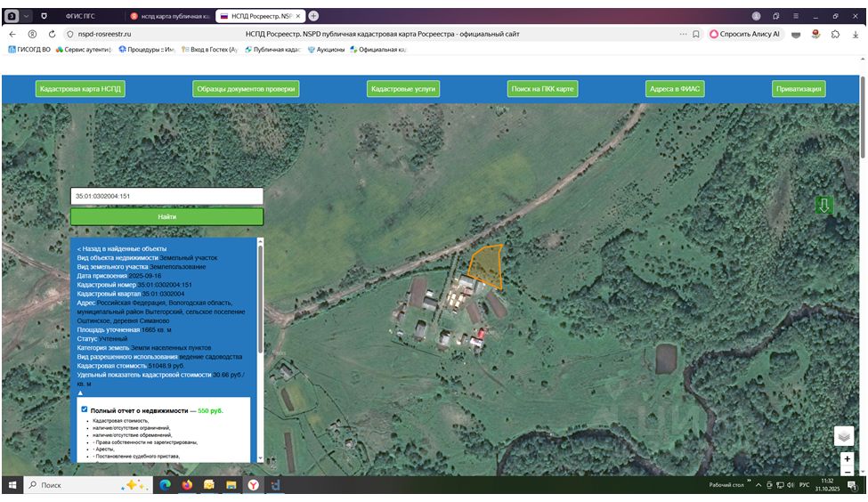The height and width of the screenshot is (502, 868).
Task: Open Поиск на ПКК карте
Action: tap(542, 88)
